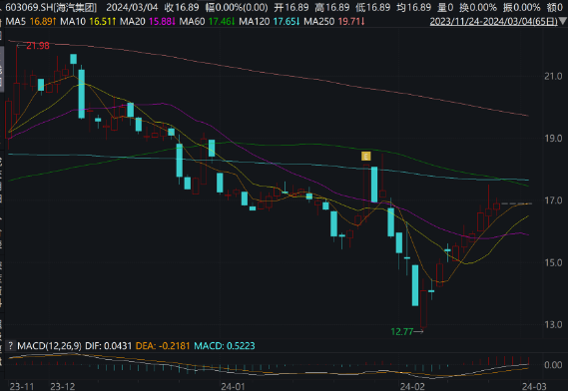Click the amplitude 振0.00% value
Viewport: 569px width, 392px height.
tap(521, 7)
